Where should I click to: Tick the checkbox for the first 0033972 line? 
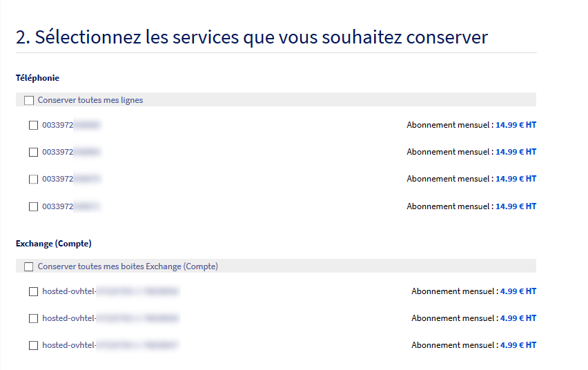[x=33, y=126]
